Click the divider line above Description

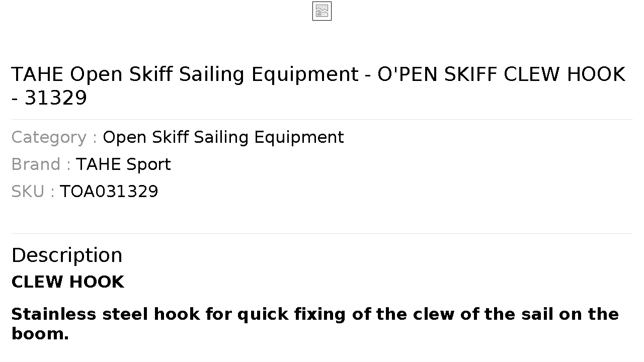pyautogui.click(x=322, y=233)
